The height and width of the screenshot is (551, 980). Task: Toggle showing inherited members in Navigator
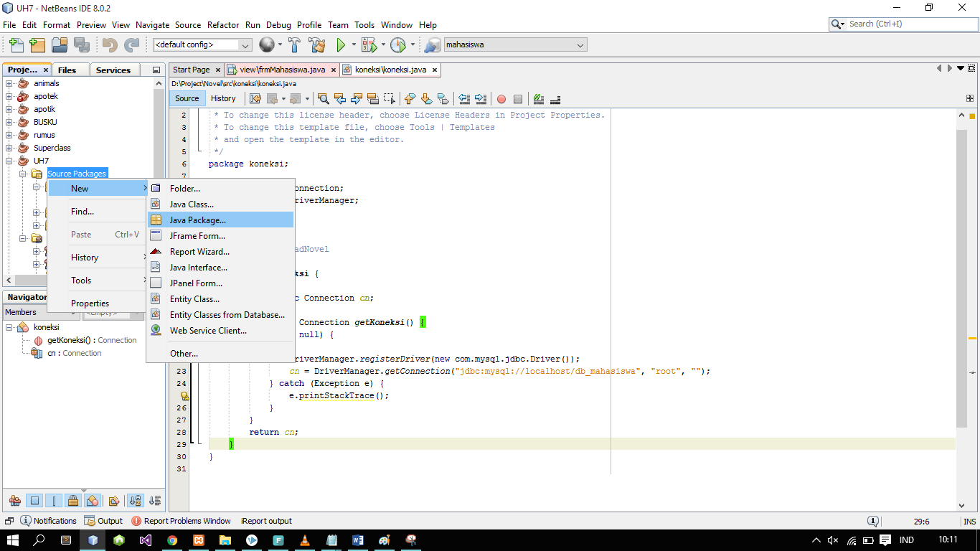(15, 500)
